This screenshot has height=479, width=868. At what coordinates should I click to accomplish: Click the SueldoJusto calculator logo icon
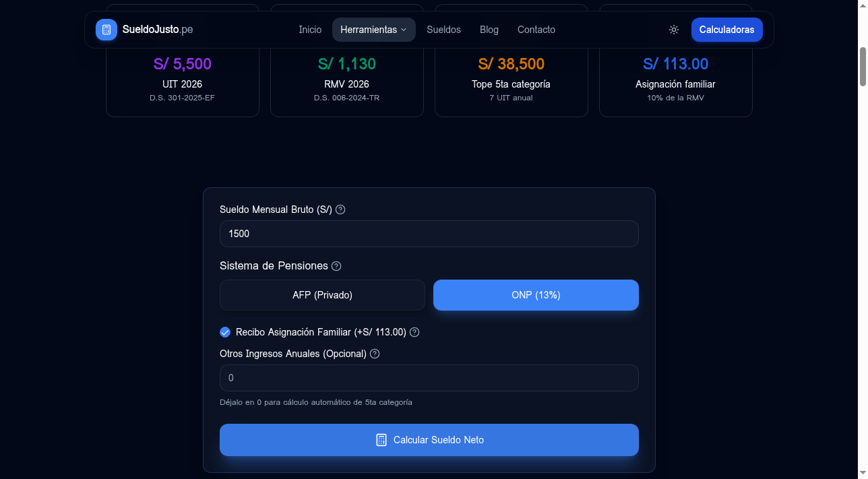pyautogui.click(x=106, y=30)
